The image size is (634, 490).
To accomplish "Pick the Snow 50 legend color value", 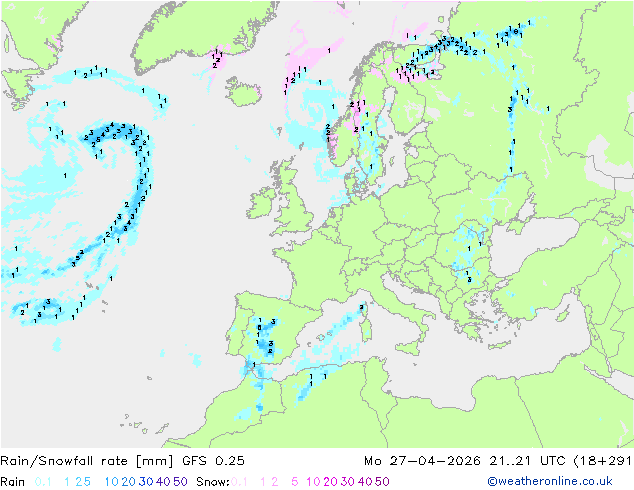I will (x=382, y=482).
